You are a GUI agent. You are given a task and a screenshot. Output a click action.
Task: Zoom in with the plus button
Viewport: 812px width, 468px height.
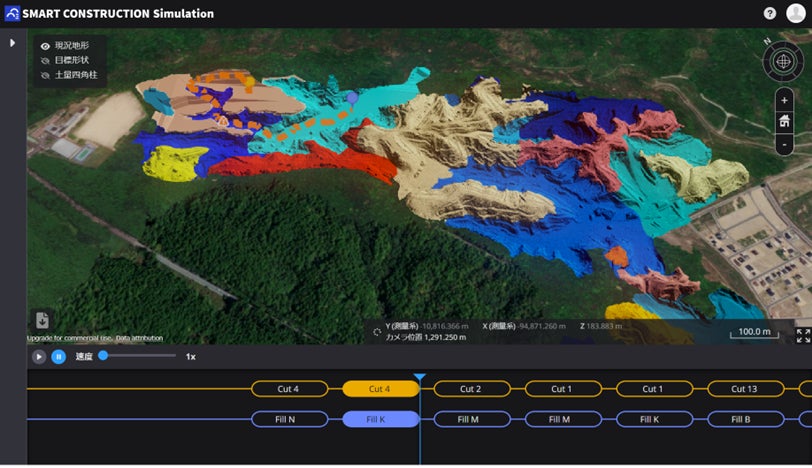(784, 100)
